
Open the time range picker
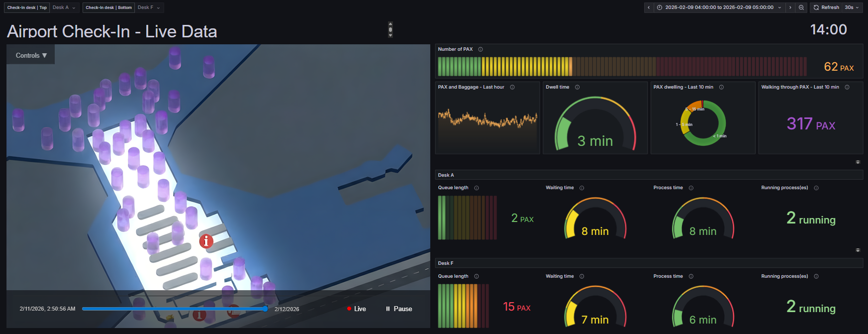pyautogui.click(x=719, y=7)
